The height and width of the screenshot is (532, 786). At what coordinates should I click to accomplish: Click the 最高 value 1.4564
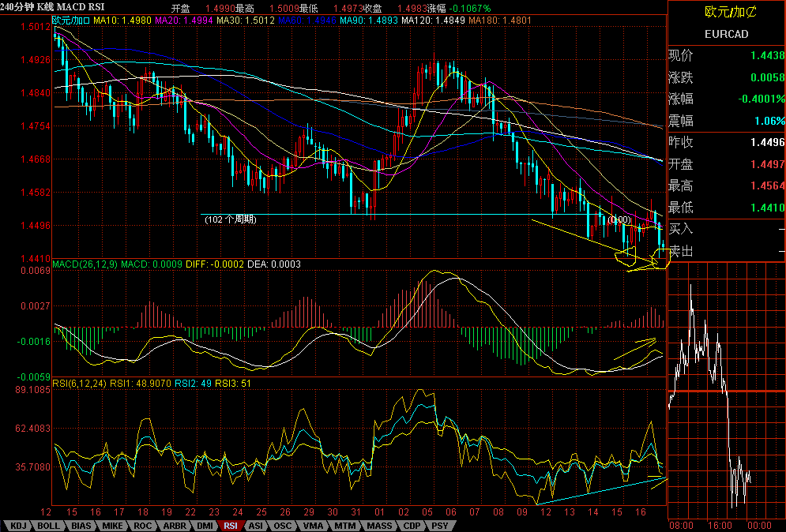point(767,185)
